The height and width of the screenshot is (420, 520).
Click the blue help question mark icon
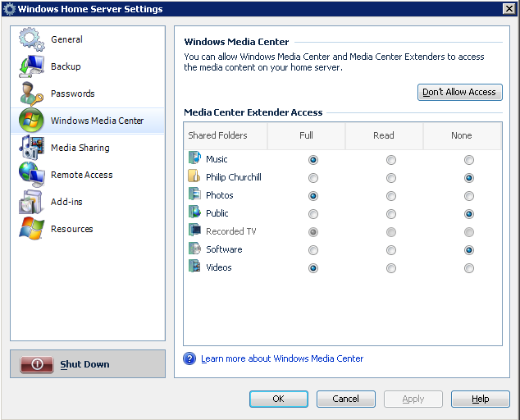(x=189, y=358)
